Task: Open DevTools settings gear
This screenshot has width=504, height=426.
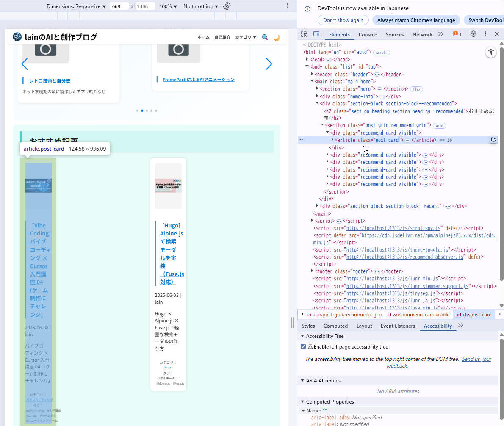Action: pyautogui.click(x=474, y=34)
